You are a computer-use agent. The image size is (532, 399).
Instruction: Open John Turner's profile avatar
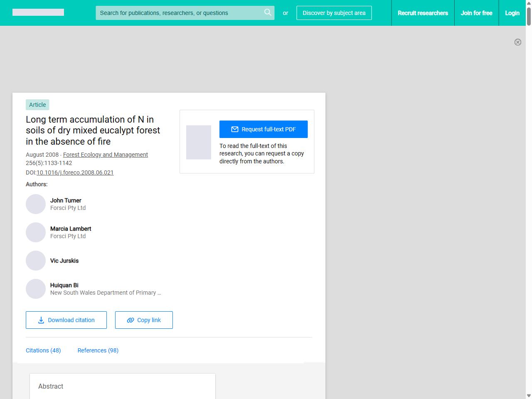point(36,204)
